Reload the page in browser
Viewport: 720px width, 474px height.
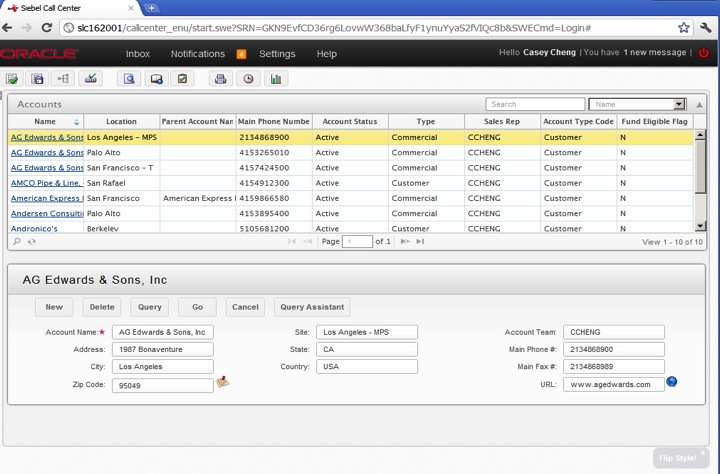(x=46, y=28)
